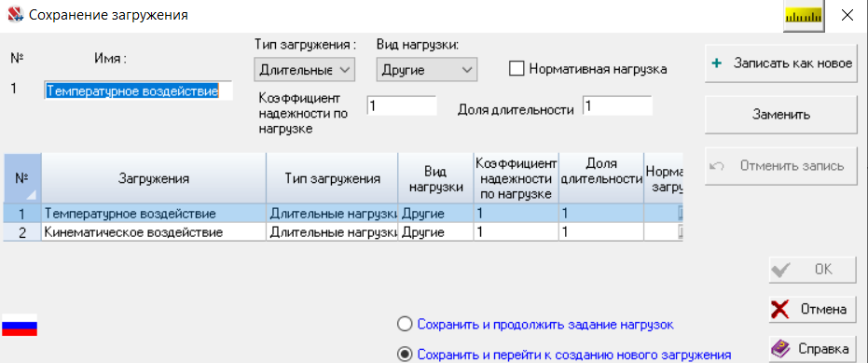Enable the Нормативная нагрузка checkbox
This screenshot has height=363, width=868.
(x=516, y=69)
